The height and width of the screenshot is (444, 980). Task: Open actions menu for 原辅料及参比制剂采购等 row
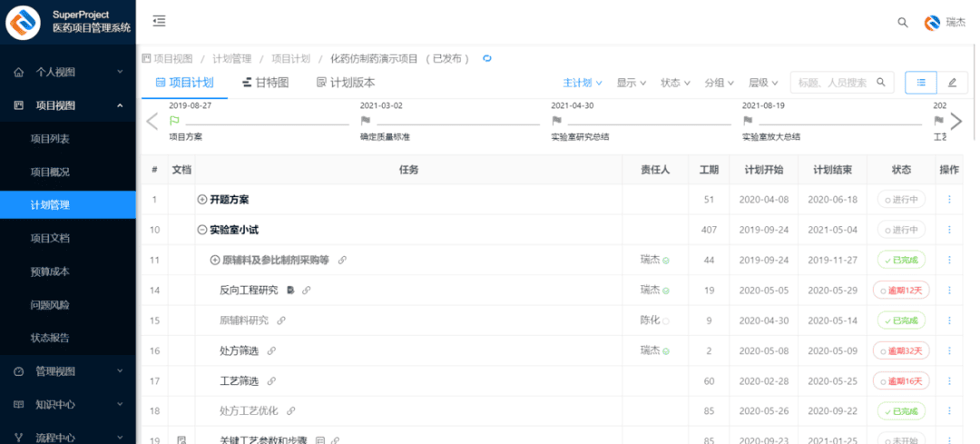point(949,260)
